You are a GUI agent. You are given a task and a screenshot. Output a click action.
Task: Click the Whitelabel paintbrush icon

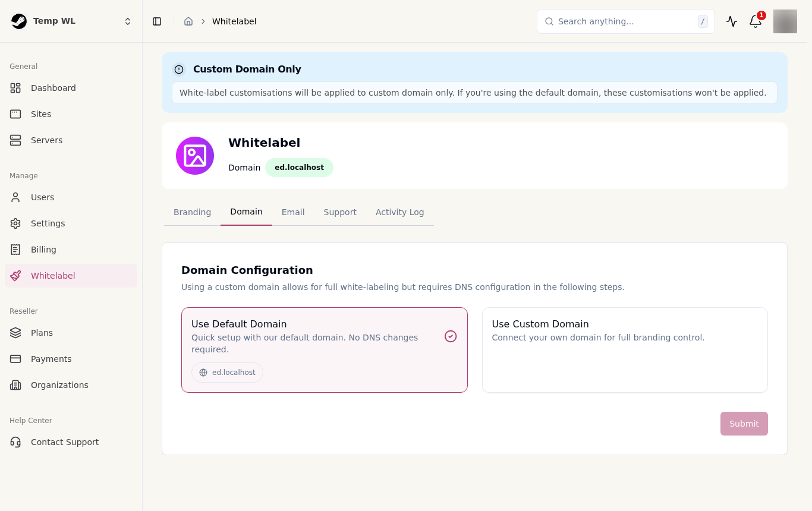click(x=15, y=276)
